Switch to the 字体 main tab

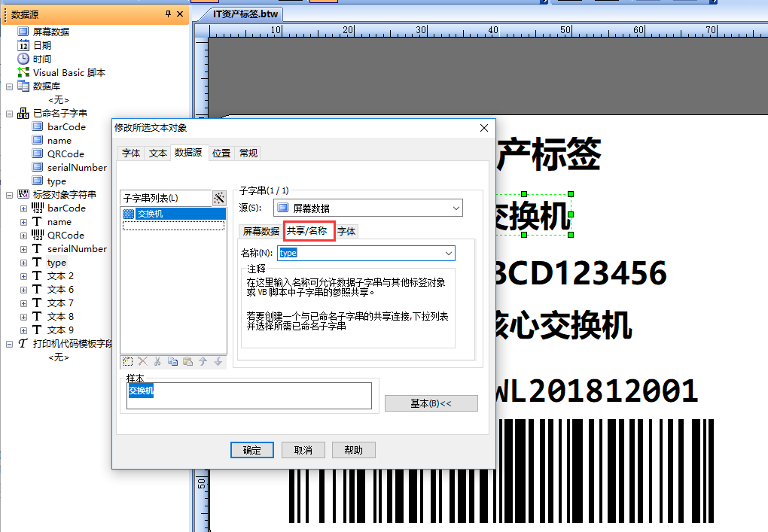pyautogui.click(x=131, y=154)
